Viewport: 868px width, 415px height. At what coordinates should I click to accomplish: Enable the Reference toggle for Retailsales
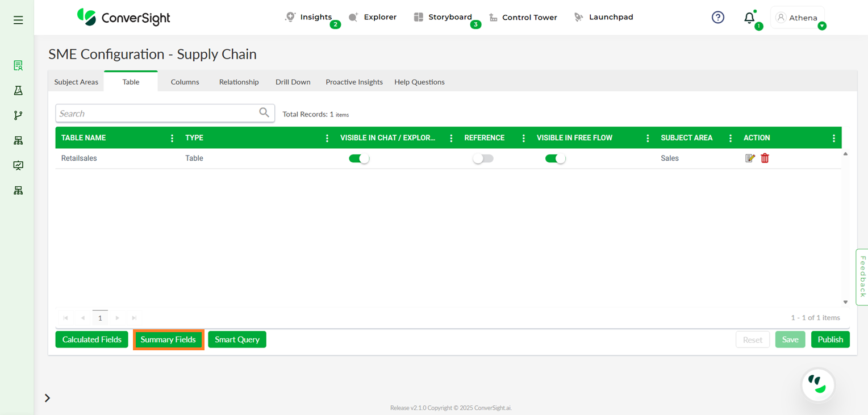click(x=483, y=159)
